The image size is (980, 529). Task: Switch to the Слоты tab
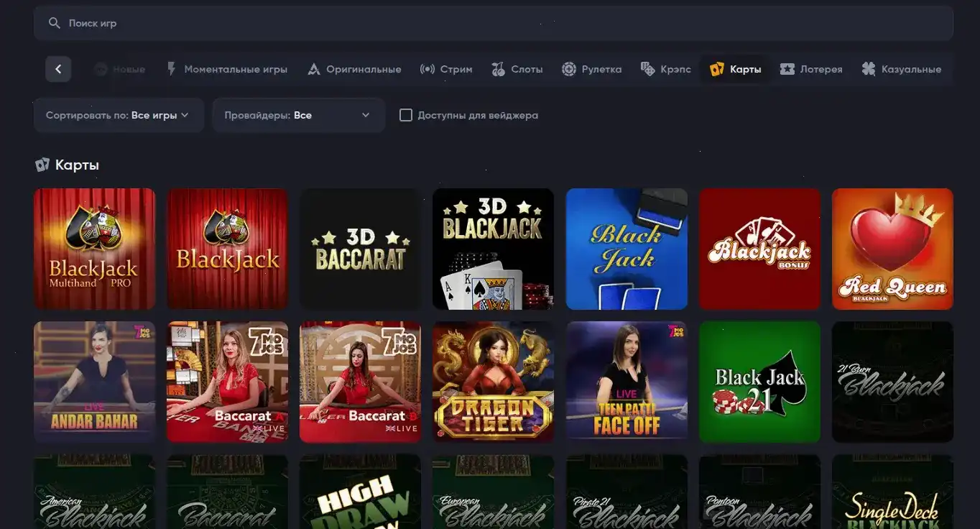pyautogui.click(x=517, y=68)
